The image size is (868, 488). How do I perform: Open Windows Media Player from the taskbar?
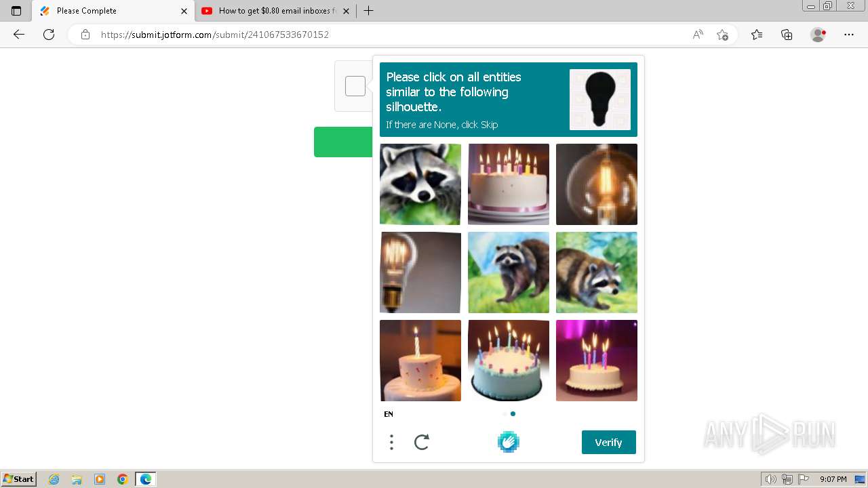coord(100,479)
